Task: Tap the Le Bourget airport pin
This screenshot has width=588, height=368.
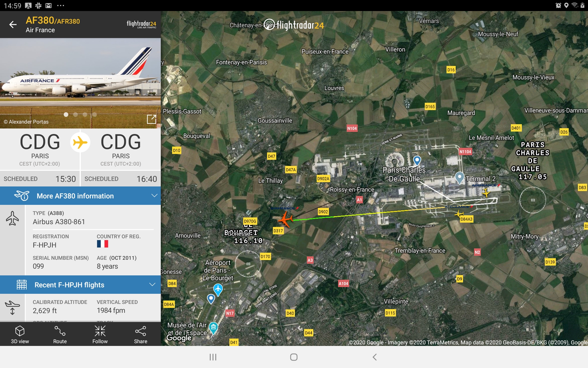Action: click(218, 289)
